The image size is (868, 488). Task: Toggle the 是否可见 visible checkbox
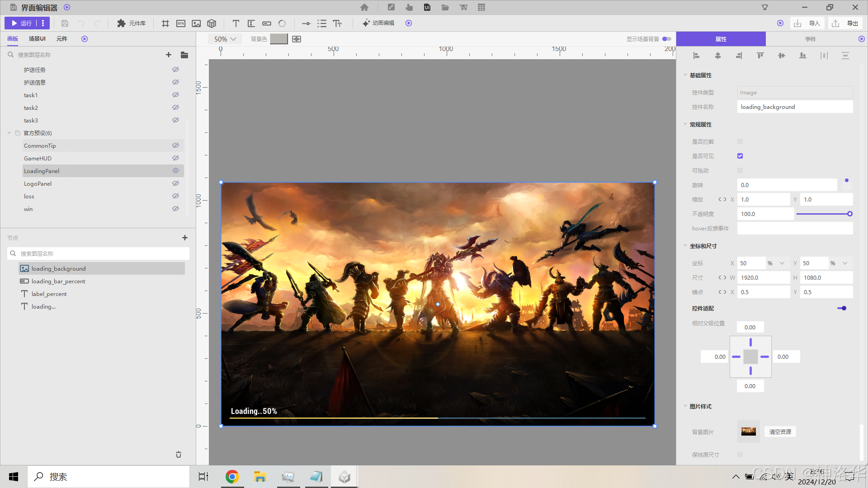click(740, 156)
